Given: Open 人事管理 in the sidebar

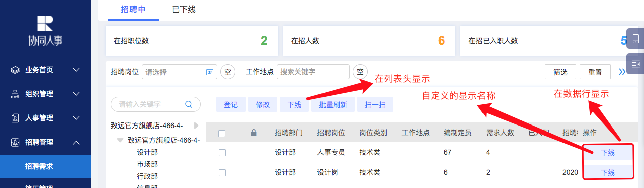Looking at the screenshot, I should (45, 118).
